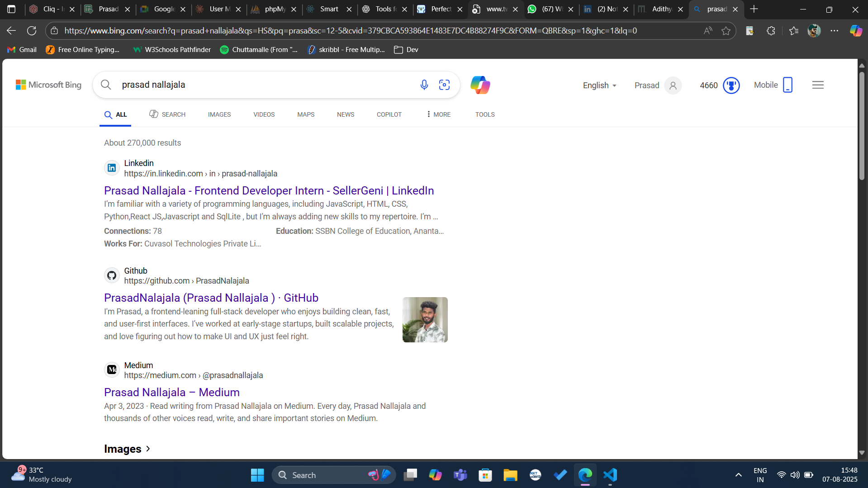Click the Copilot logo beside search box

pos(480,85)
